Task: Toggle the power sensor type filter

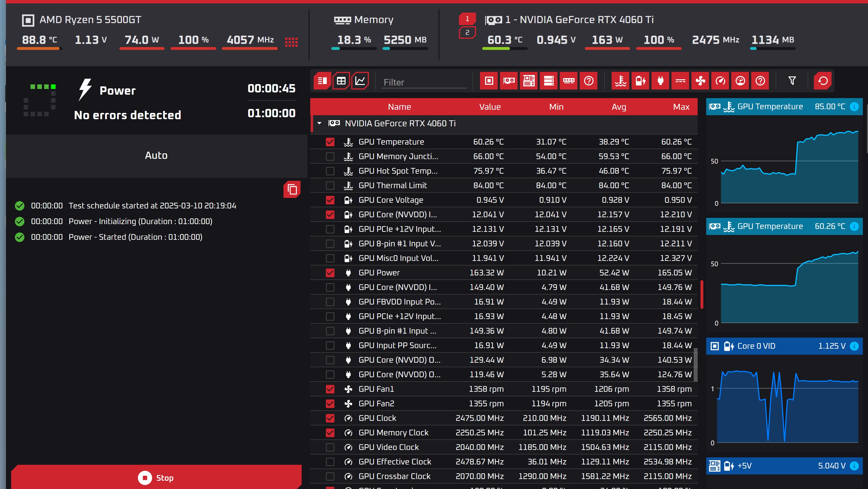Action: pos(660,81)
